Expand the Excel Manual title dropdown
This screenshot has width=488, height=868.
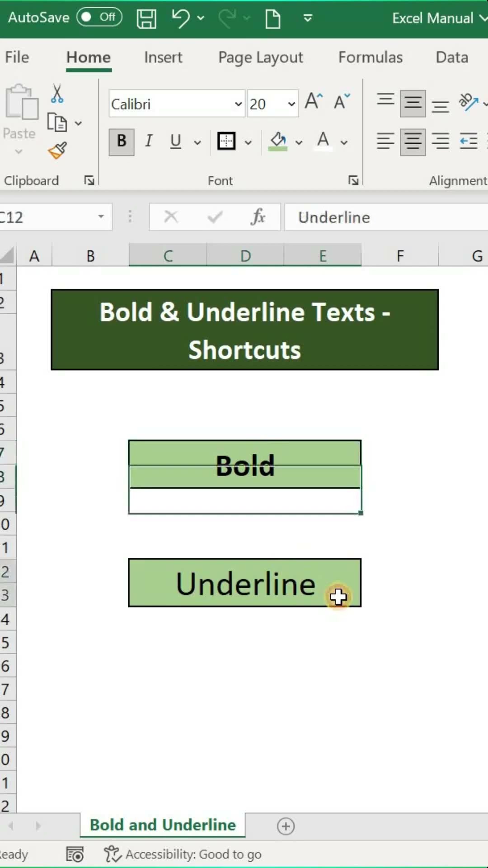click(483, 19)
